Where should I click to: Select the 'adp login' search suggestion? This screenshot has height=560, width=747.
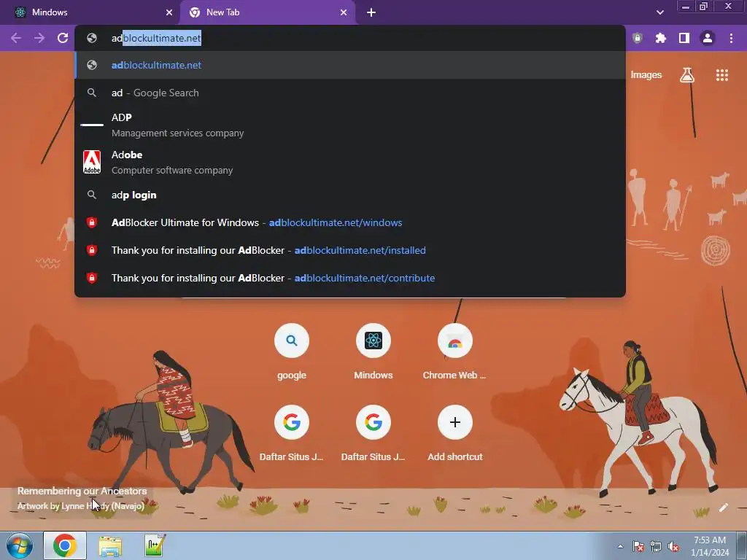pyautogui.click(x=349, y=195)
